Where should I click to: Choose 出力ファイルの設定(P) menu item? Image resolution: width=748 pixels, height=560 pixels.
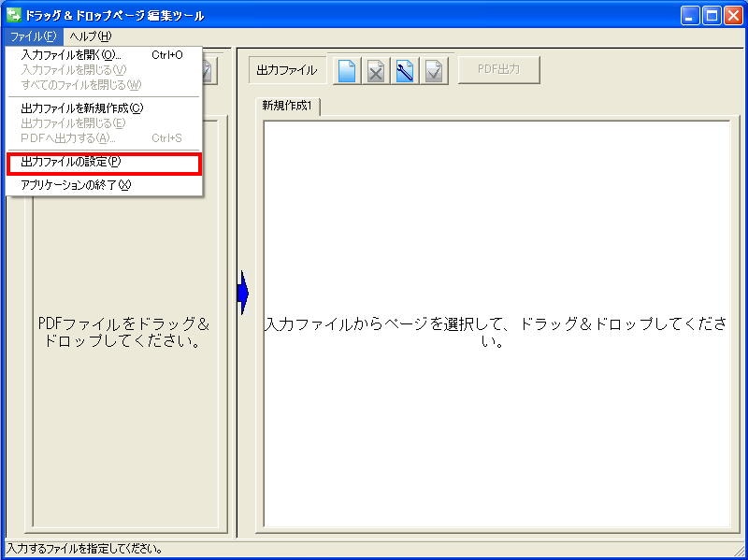pyautogui.click(x=105, y=162)
